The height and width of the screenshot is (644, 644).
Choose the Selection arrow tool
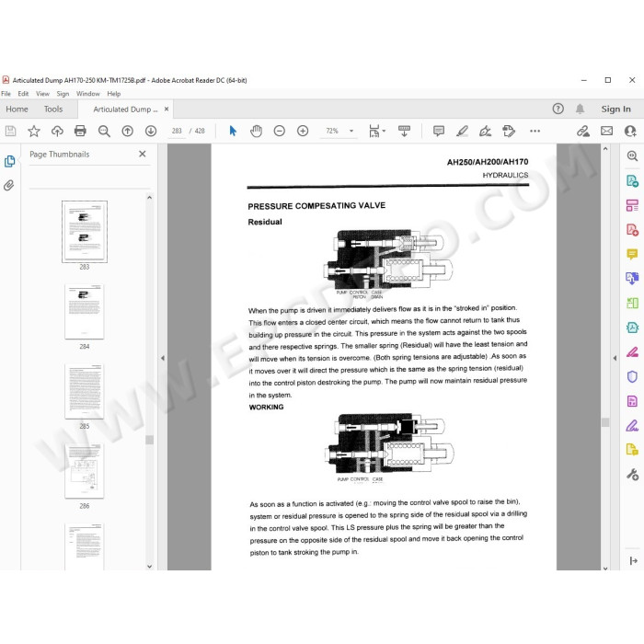tap(233, 131)
